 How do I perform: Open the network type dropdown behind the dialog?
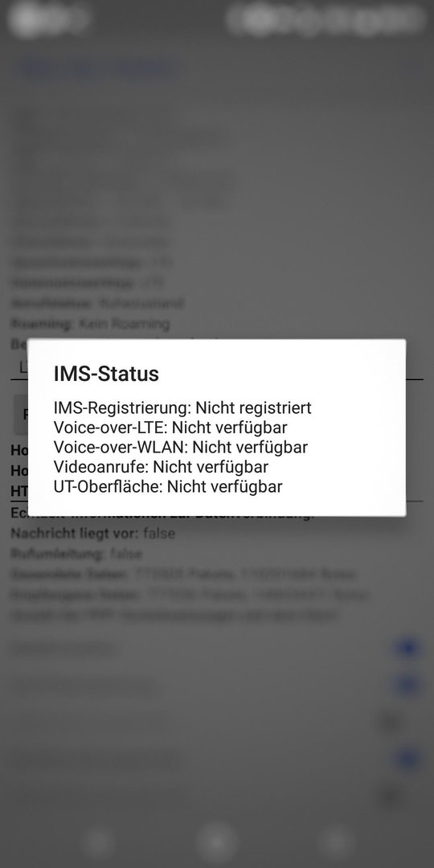(217, 367)
